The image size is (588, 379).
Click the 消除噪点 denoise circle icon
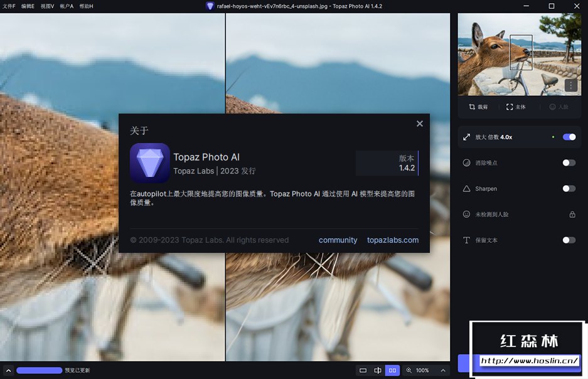(466, 163)
